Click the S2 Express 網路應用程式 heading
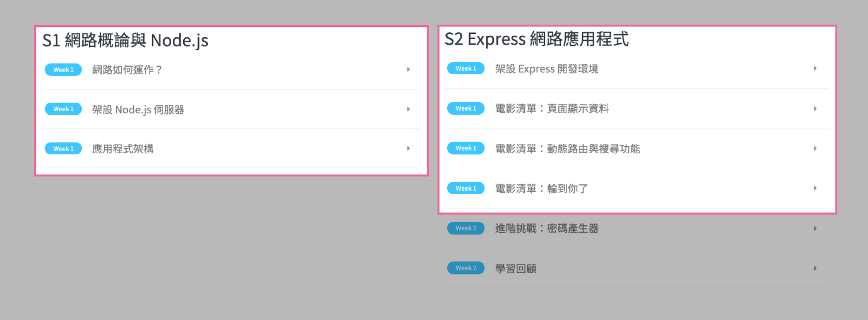 click(537, 39)
